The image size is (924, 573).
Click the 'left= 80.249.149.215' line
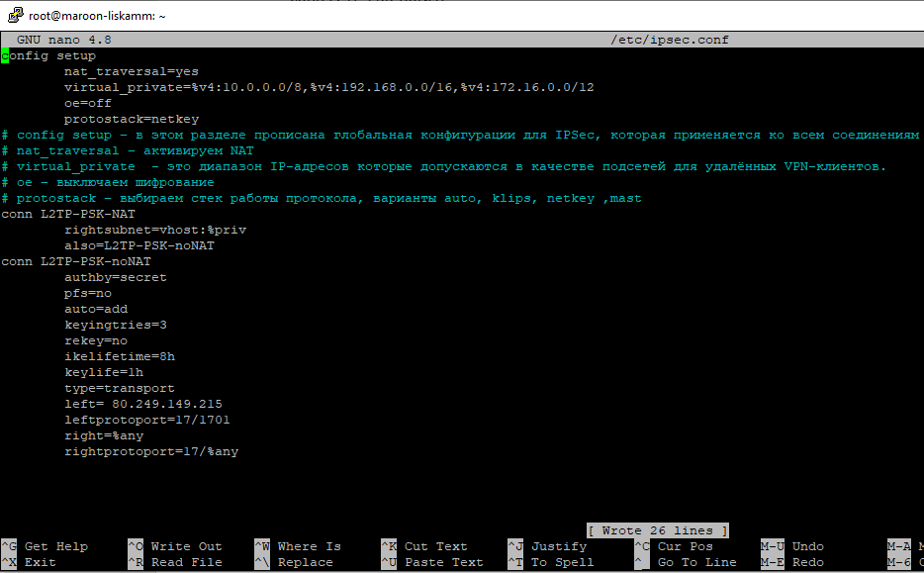[x=143, y=405]
